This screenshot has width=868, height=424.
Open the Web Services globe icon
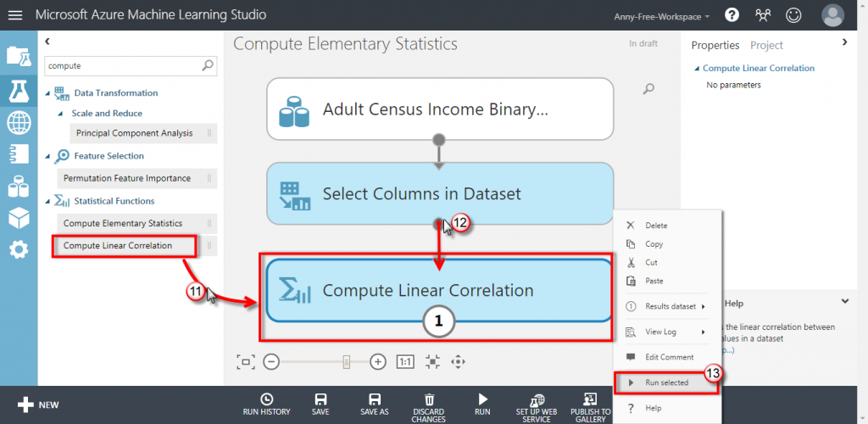coord(19,122)
